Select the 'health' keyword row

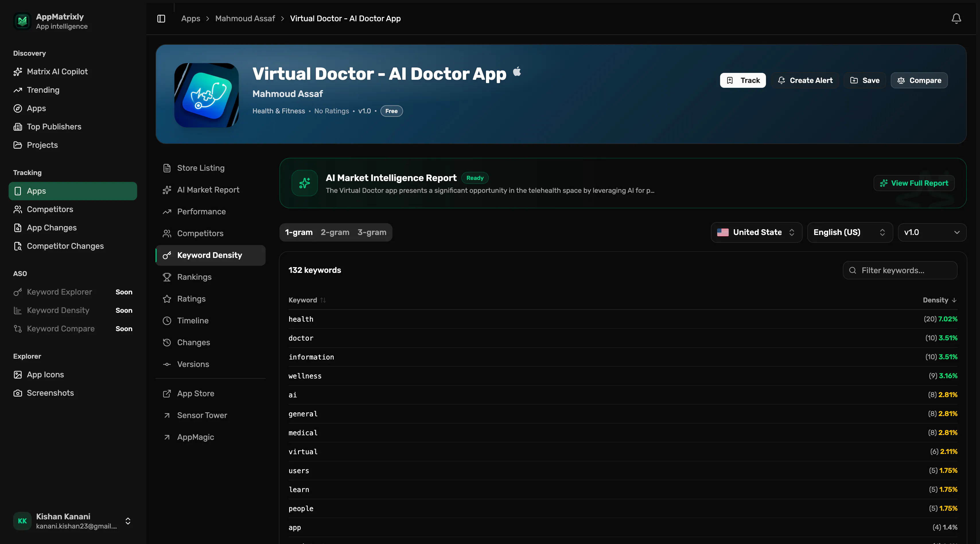point(623,319)
